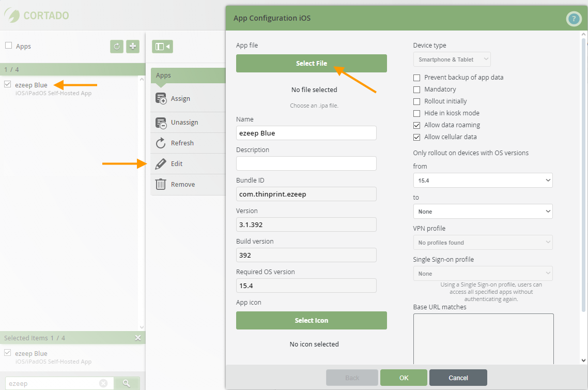Screen dimensions: 588x390
Task: Refresh the Apps list with reload icon
Action: (x=117, y=47)
